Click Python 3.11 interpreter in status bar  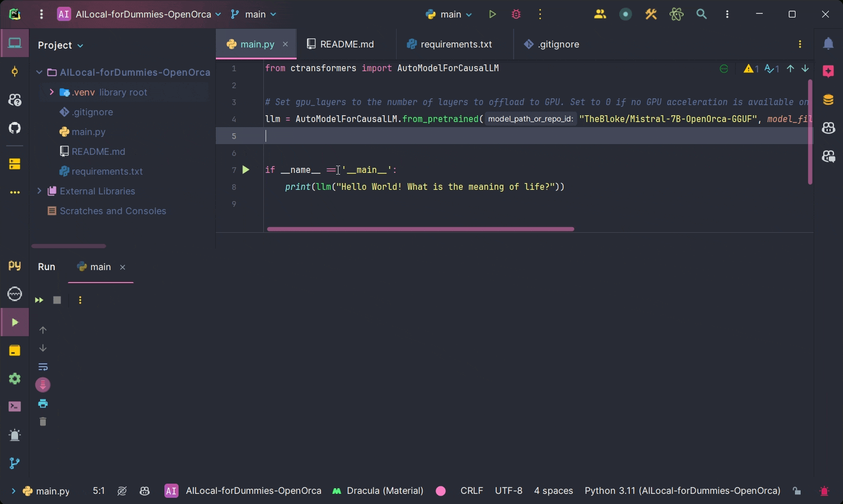click(x=683, y=490)
